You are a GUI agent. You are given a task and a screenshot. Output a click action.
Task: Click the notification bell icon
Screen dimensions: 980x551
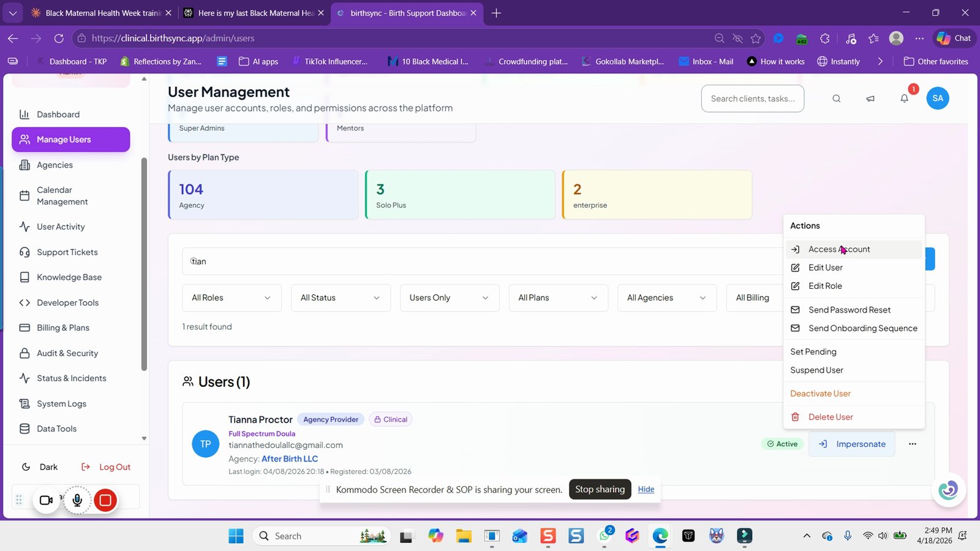tap(904, 99)
